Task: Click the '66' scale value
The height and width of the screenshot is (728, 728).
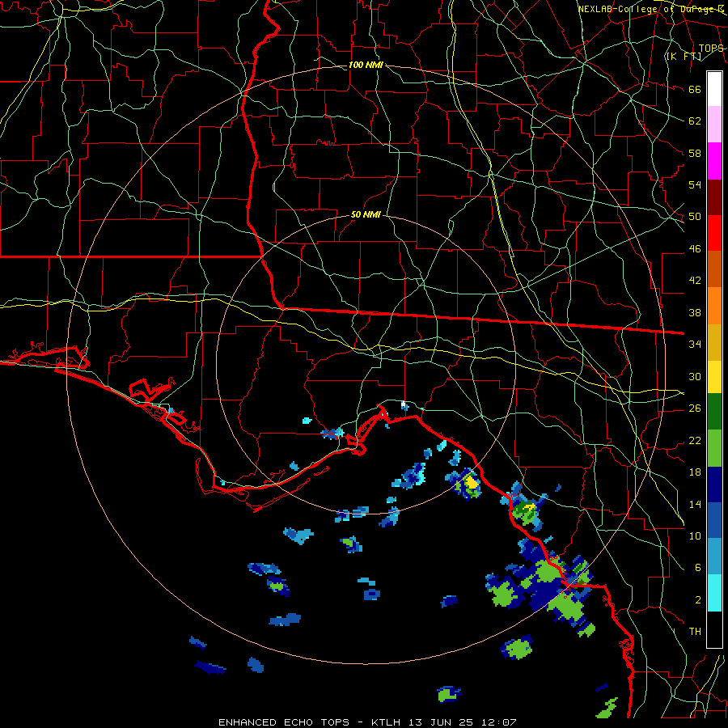Action: [695, 89]
